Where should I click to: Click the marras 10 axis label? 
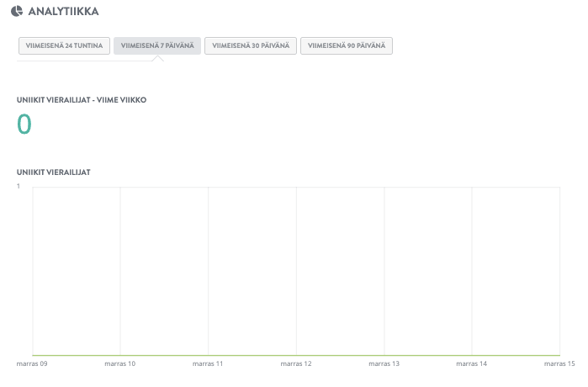(120, 363)
